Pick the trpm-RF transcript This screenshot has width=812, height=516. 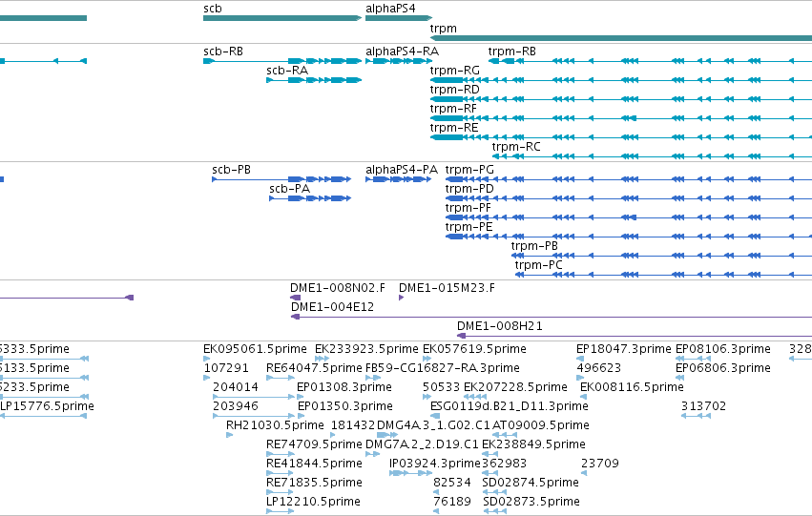621,118
